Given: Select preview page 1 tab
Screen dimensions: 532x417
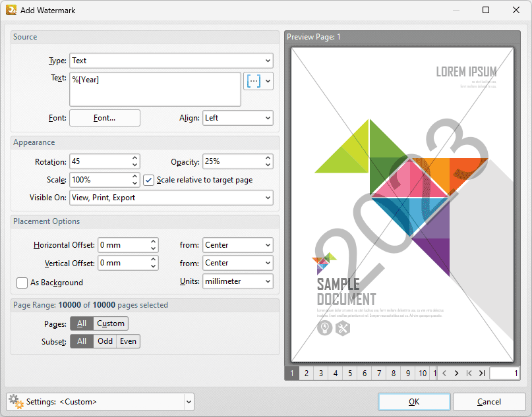Looking at the screenshot, I should point(292,374).
